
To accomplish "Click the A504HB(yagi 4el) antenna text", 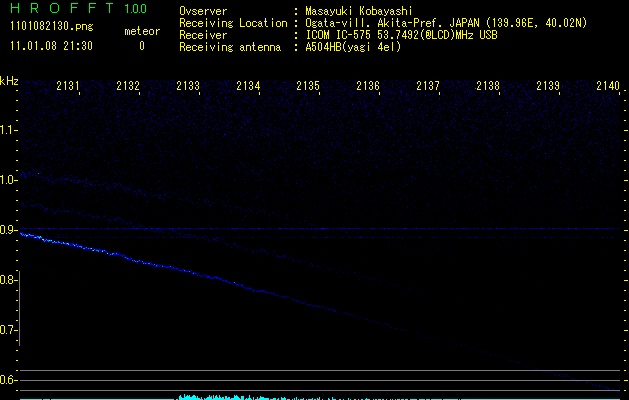I will click(x=353, y=47).
